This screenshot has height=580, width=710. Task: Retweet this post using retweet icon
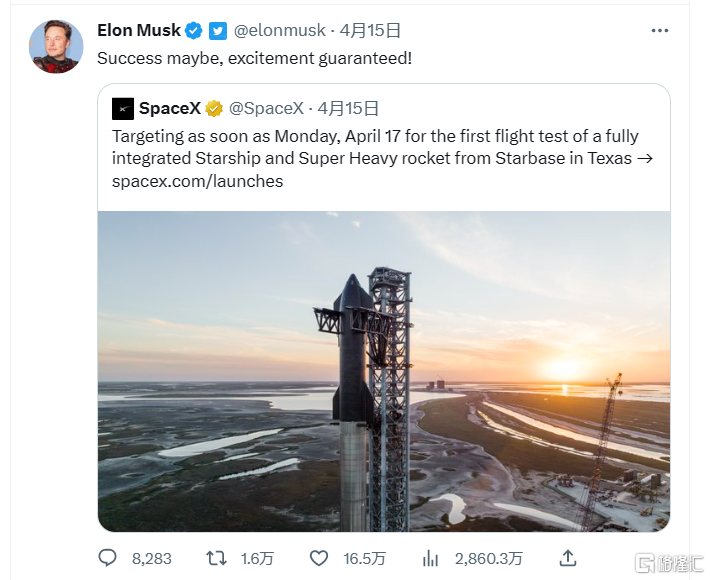215,557
